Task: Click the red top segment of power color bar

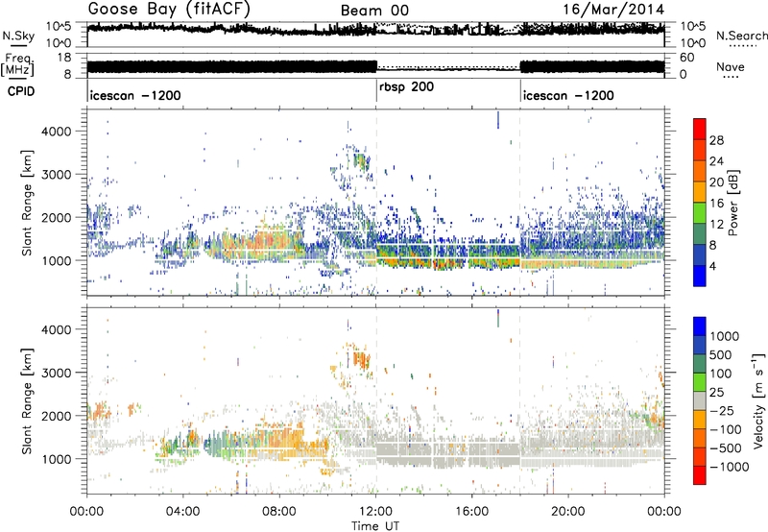Action: click(x=700, y=130)
